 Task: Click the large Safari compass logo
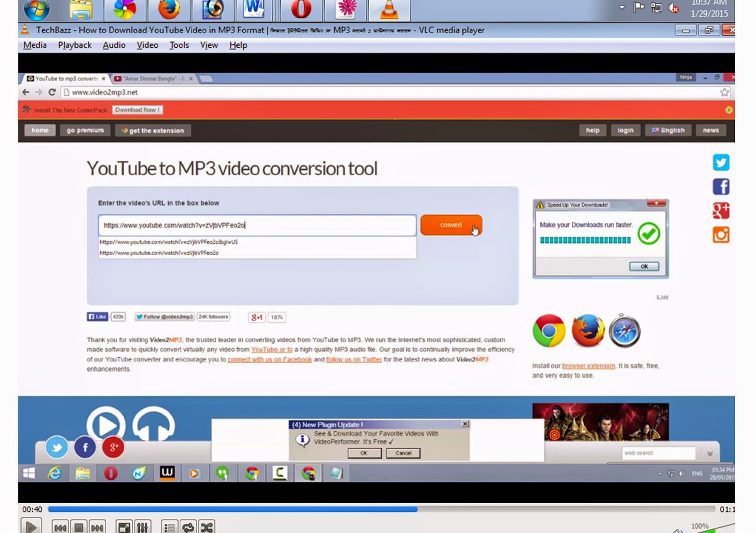click(625, 331)
